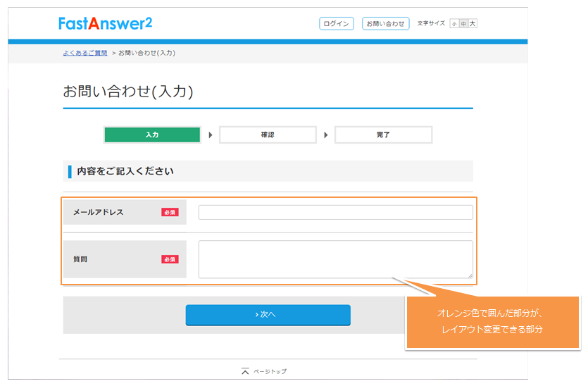
Task: Click the FastAnswer2 logo
Action: click(x=105, y=23)
